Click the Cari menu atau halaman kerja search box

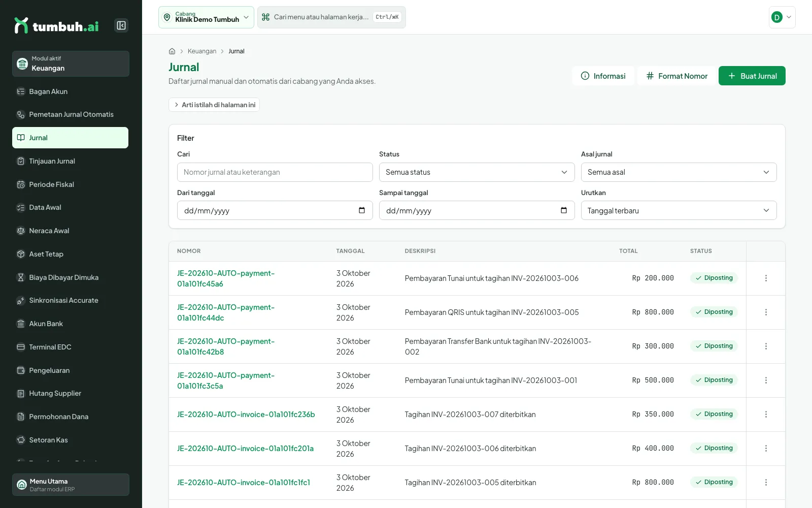(331, 17)
